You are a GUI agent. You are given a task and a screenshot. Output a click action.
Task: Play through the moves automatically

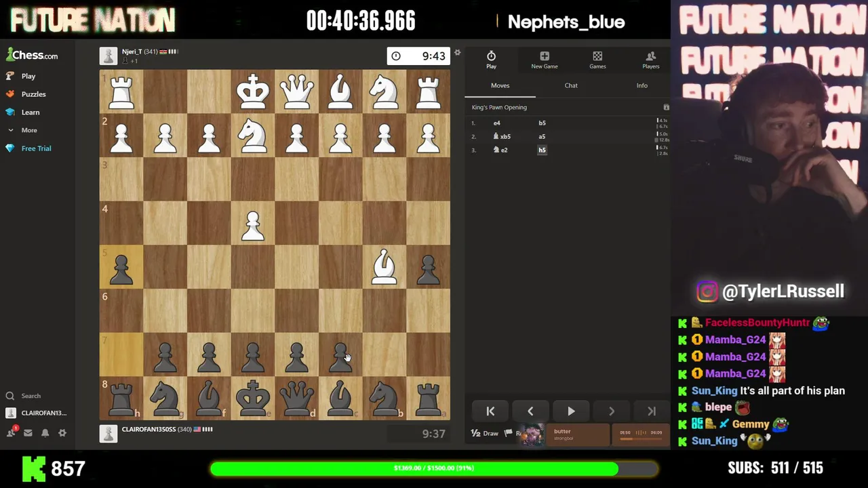tap(571, 411)
